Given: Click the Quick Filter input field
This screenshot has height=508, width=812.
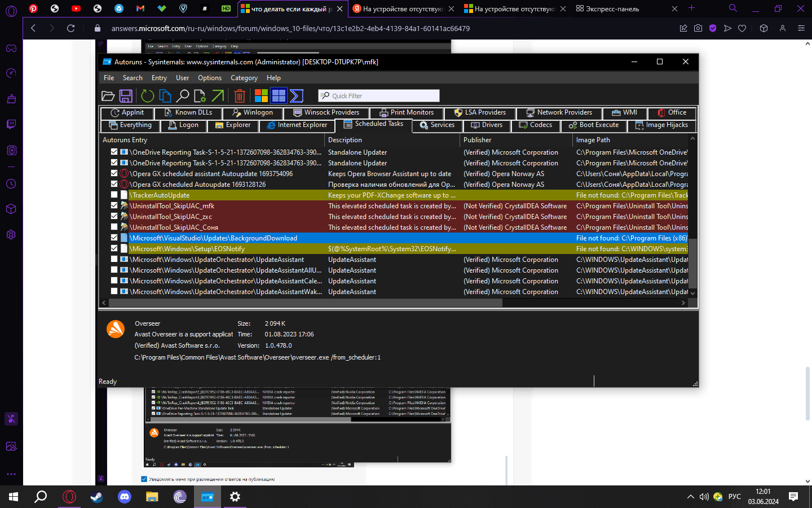Looking at the screenshot, I should coord(379,96).
